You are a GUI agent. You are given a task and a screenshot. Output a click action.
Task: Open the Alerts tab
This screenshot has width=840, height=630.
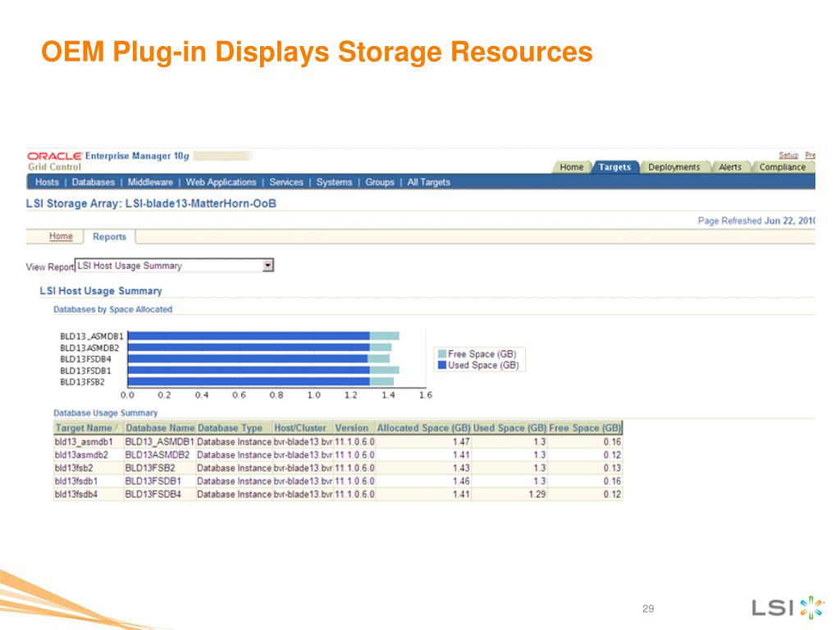point(730,167)
